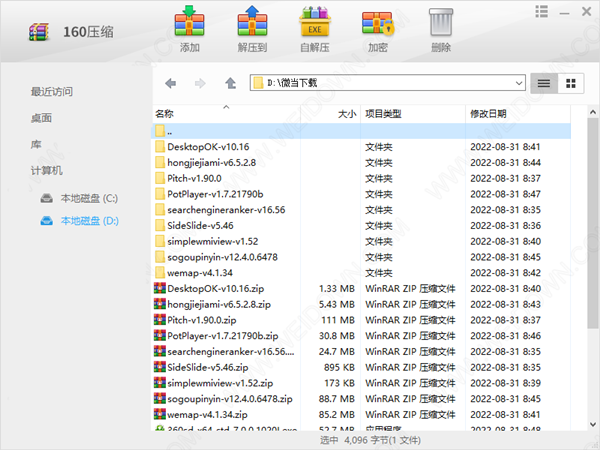Image resolution: width=600 pixels, height=450 pixels.
Task: Click the vertical scrollbar thumb
Action: (593, 223)
